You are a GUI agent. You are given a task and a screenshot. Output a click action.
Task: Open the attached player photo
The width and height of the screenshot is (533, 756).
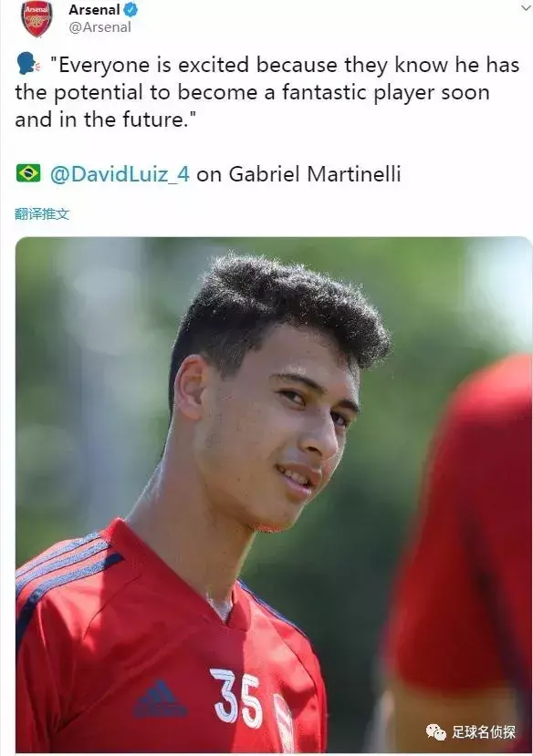[274, 494]
